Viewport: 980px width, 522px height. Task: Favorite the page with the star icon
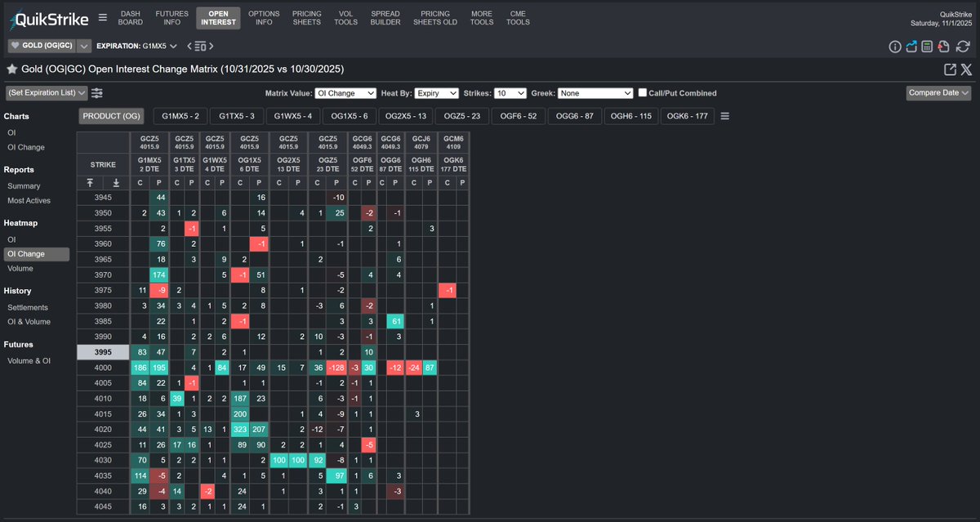click(12, 70)
